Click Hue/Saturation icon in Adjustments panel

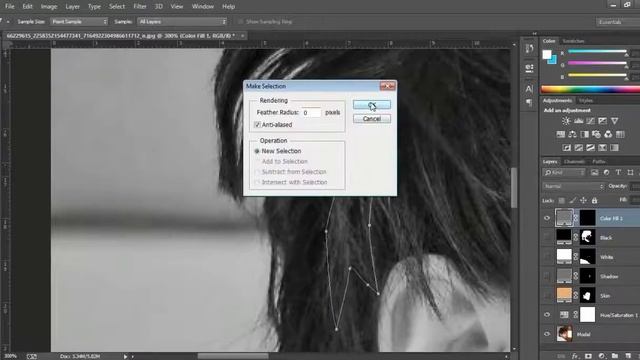pyautogui.click(x=560, y=134)
